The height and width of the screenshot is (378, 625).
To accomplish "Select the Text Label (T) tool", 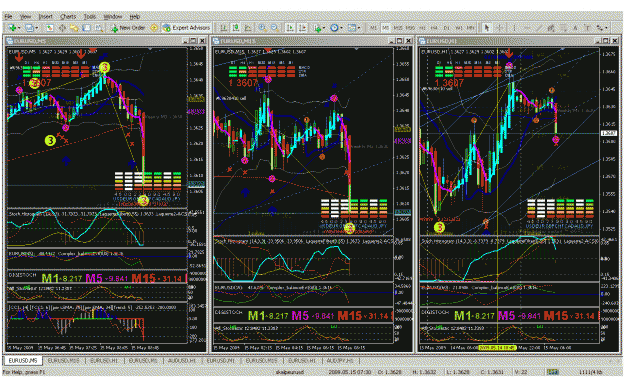I will click(x=587, y=28).
